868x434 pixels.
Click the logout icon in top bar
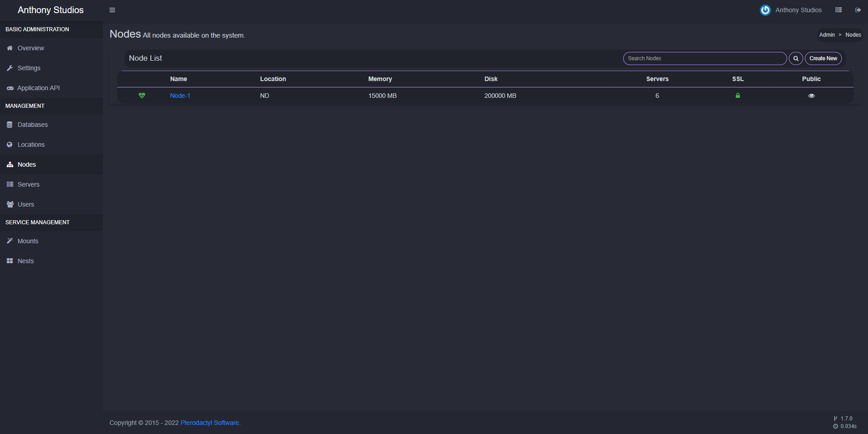point(858,10)
